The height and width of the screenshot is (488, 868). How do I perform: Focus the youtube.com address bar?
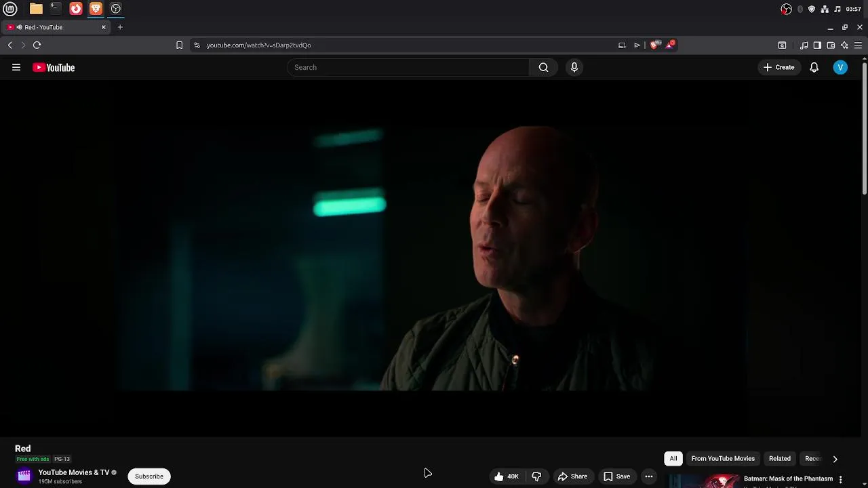pyautogui.click(x=407, y=45)
